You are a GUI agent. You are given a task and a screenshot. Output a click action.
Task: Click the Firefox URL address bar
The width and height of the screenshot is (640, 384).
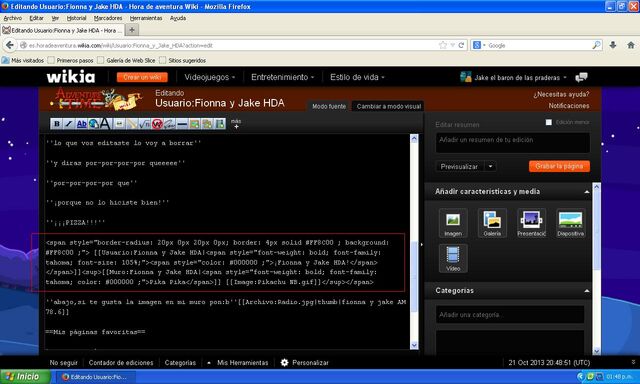point(229,45)
